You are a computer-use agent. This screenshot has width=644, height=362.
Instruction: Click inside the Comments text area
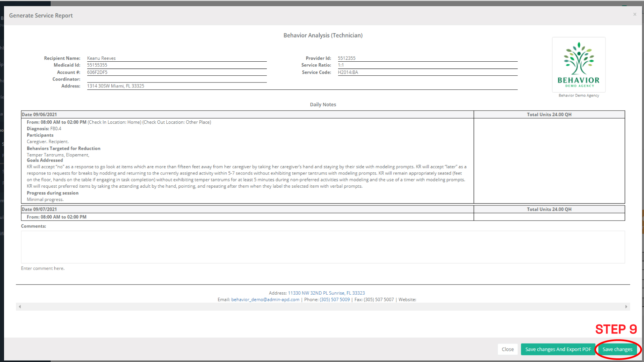click(322, 247)
